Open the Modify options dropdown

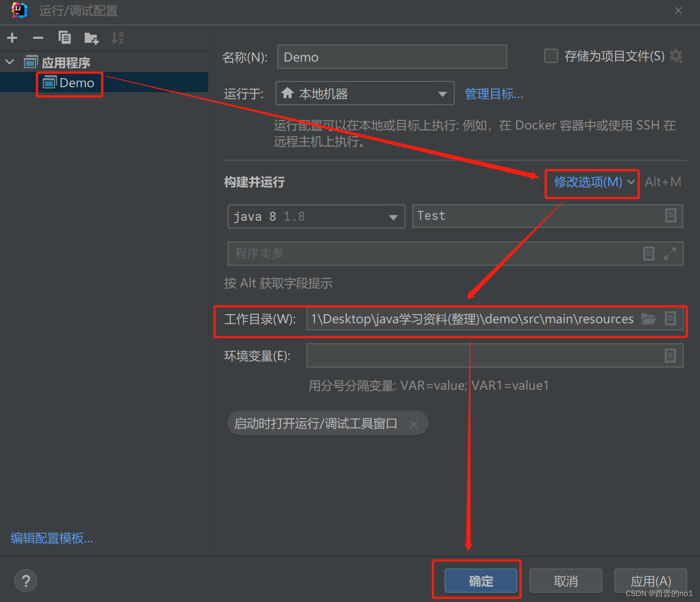(594, 182)
